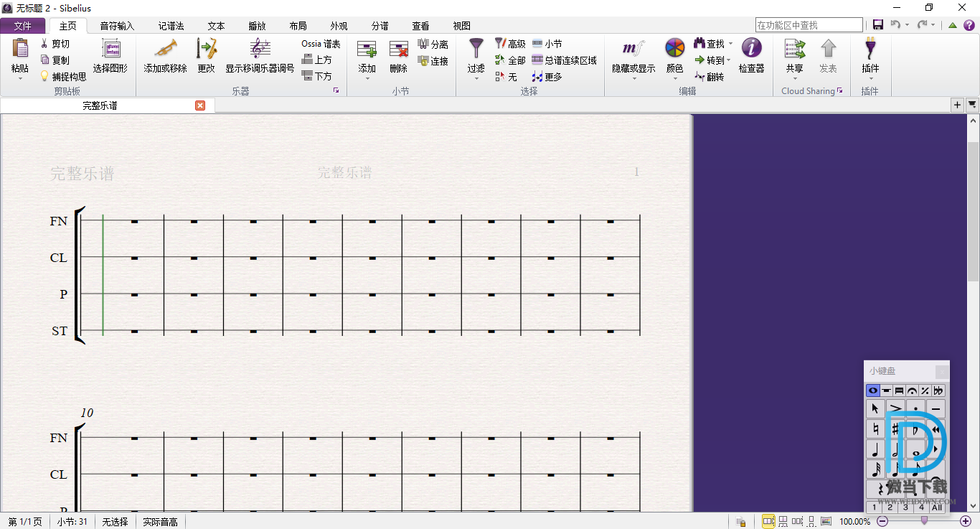The image size is (980, 529).
Task: Open the Play (播放) ribbon tab
Action: pyautogui.click(x=257, y=26)
